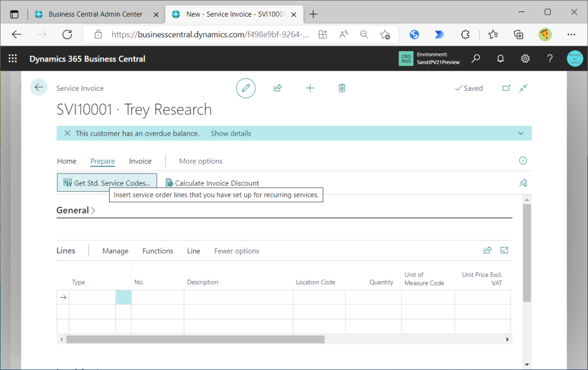Maximize the Lines part with expand icon
The width and height of the screenshot is (588, 370).
point(504,250)
